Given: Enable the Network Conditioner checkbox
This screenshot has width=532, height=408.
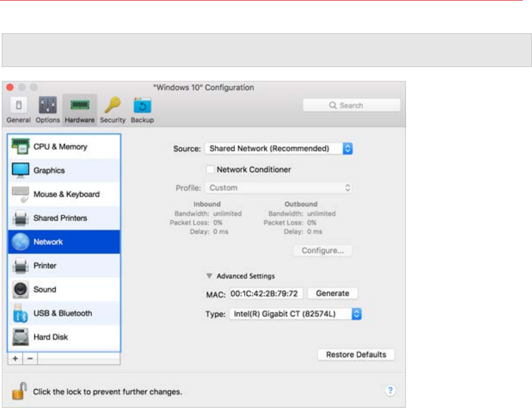Looking at the screenshot, I should [x=210, y=169].
